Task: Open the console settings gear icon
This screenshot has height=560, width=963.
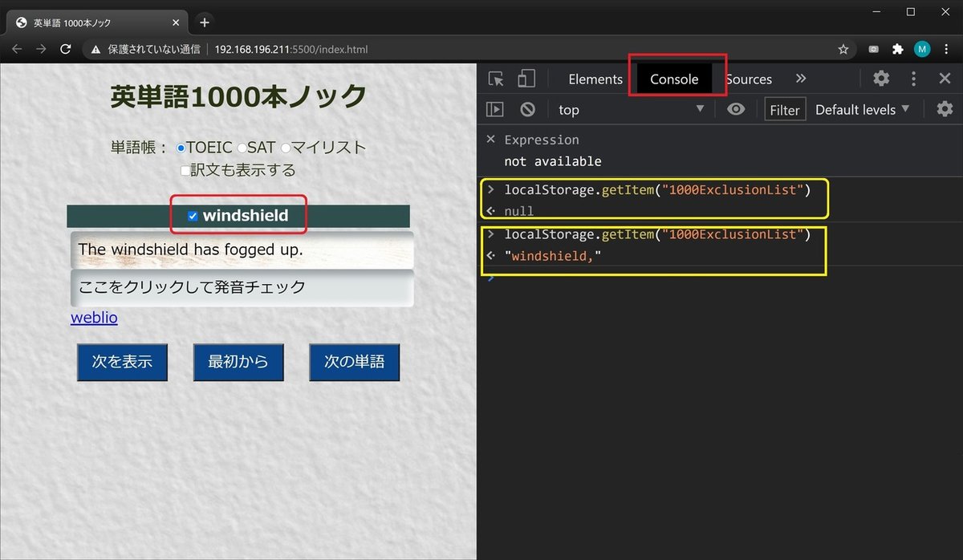Action: tap(945, 109)
